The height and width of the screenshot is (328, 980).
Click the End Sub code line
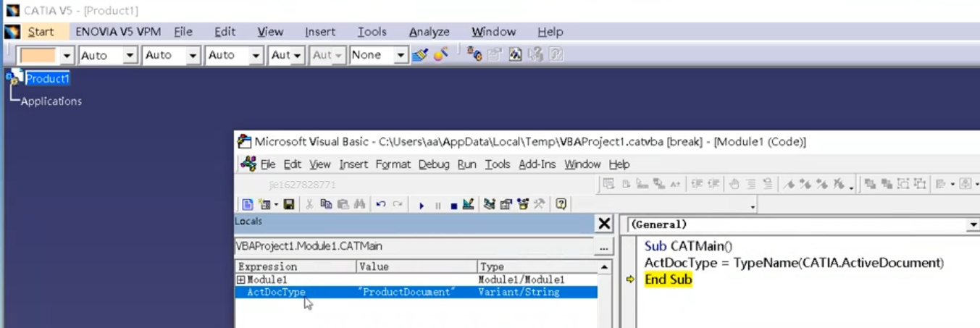click(669, 279)
